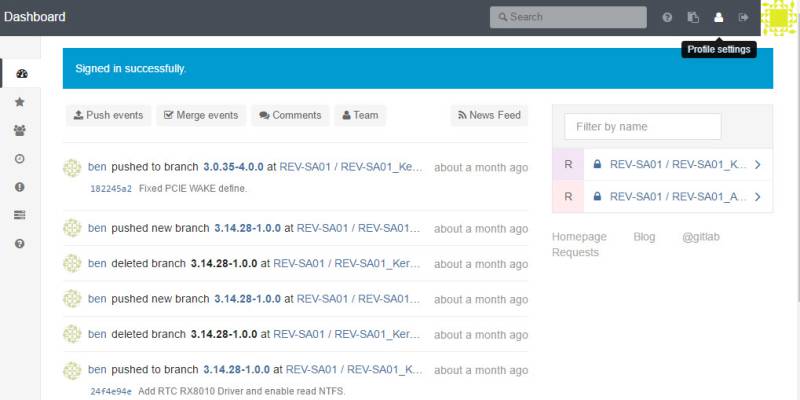Viewport: 800px width, 400px height.
Task: Focus the Search field
Action: (568, 17)
